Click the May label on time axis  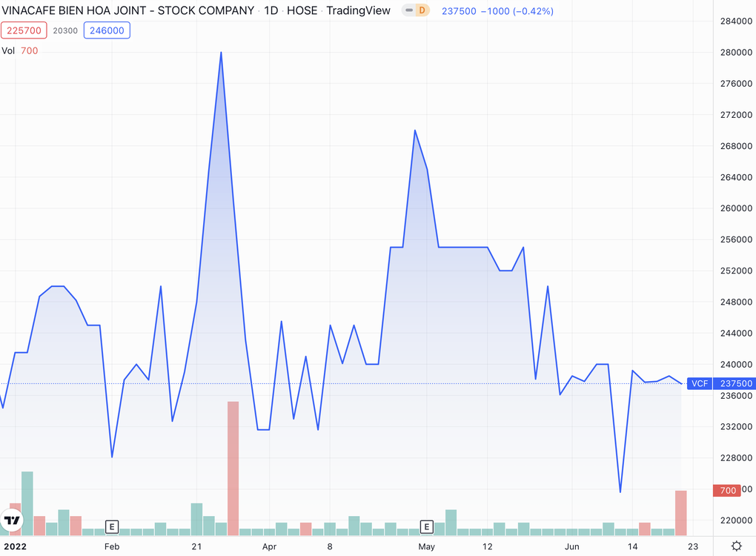427,546
